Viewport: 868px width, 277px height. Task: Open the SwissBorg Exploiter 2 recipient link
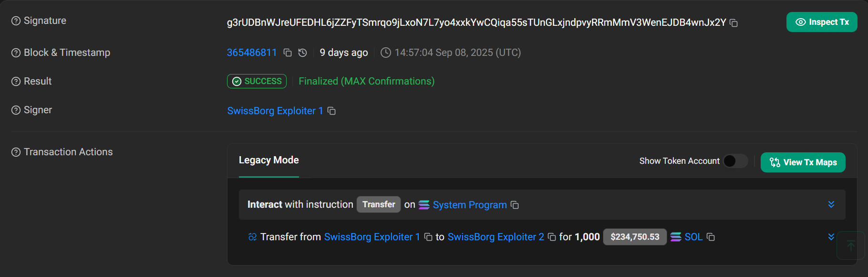point(496,237)
